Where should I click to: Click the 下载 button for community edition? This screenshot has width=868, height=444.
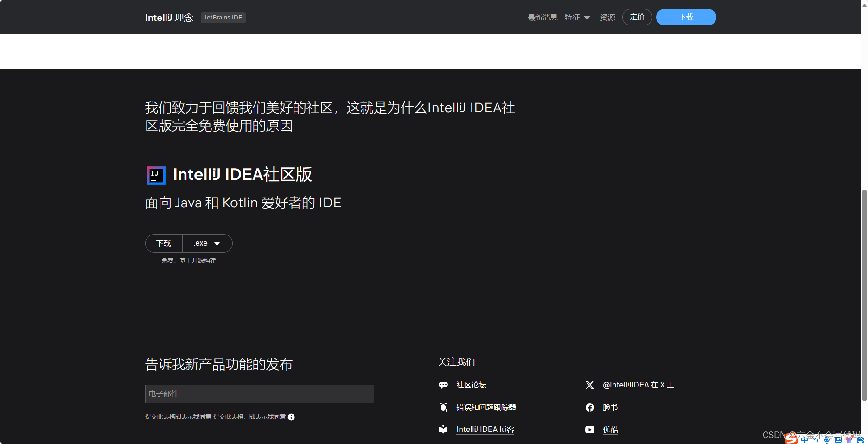(164, 243)
